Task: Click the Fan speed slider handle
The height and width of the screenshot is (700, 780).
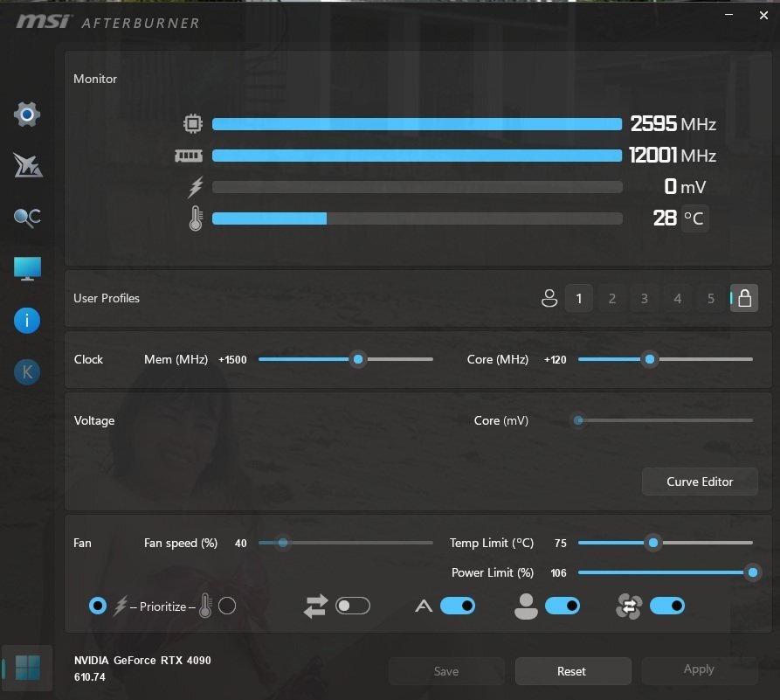Action: (x=283, y=543)
